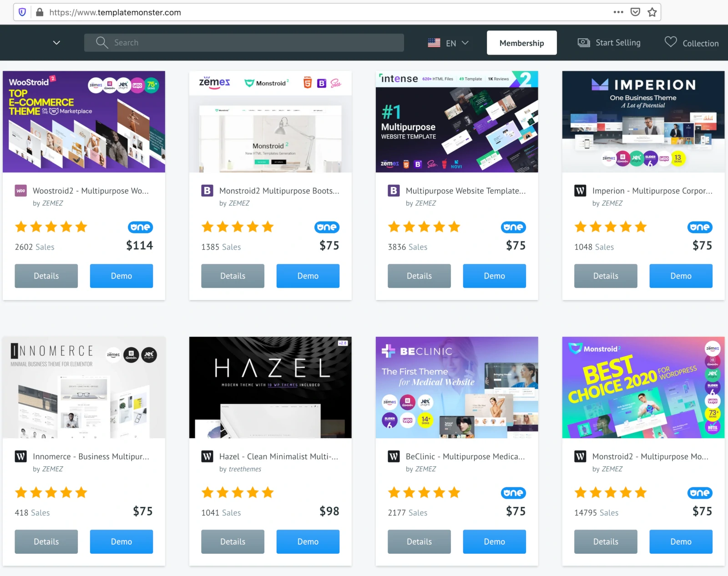
Task: Open Demo for the Imperion theme
Action: tap(680, 276)
